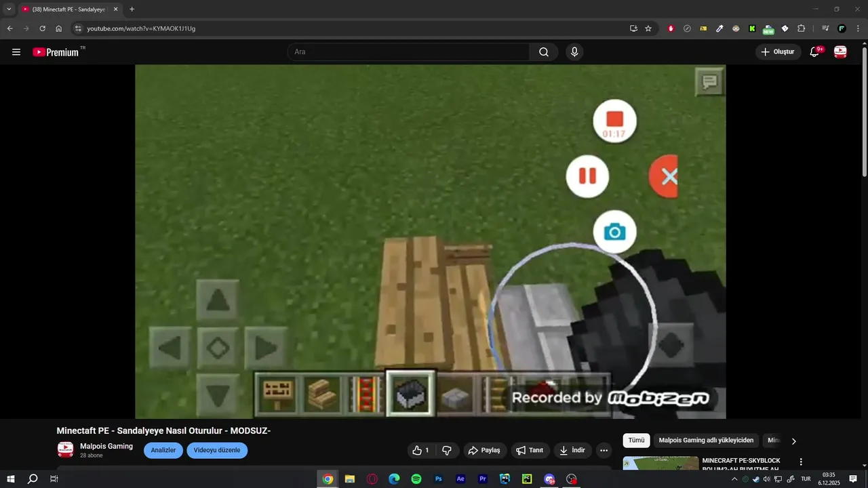This screenshot has height=488, width=868.
Task: Open the Chrome profile avatar
Action: pyautogui.click(x=842, y=28)
